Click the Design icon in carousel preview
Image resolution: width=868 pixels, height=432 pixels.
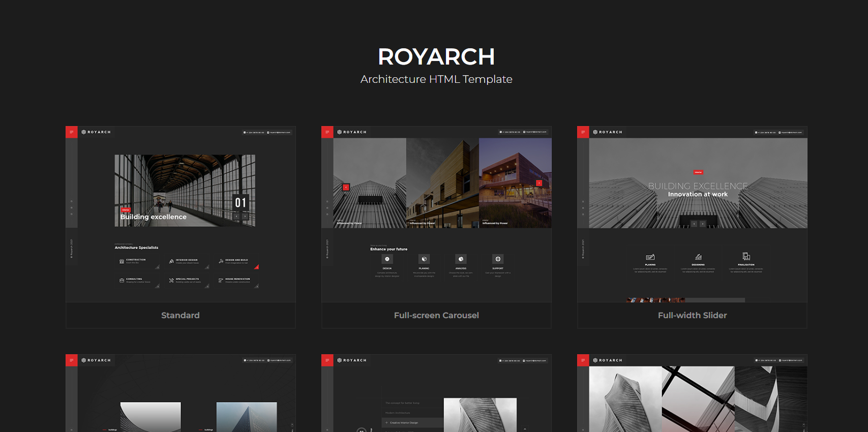coord(387,259)
